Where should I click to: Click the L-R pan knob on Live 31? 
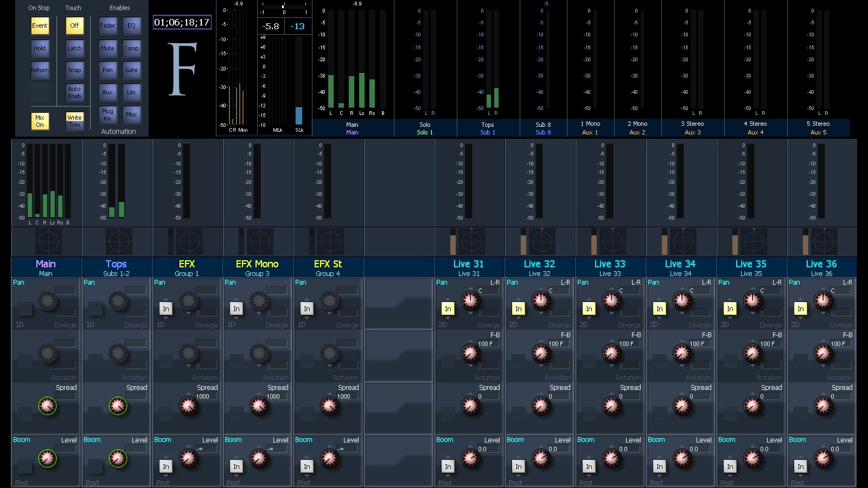pos(470,300)
